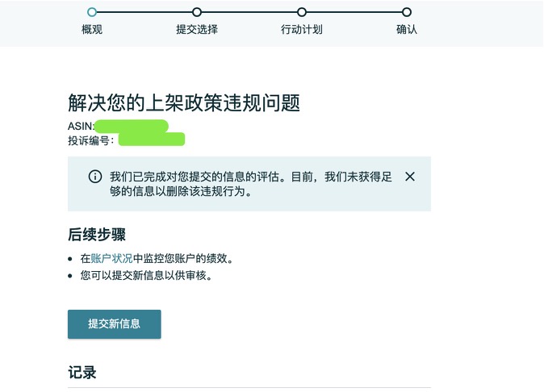The image size is (544, 392).
Task: Open the 账户状况 link
Action: click(111, 258)
